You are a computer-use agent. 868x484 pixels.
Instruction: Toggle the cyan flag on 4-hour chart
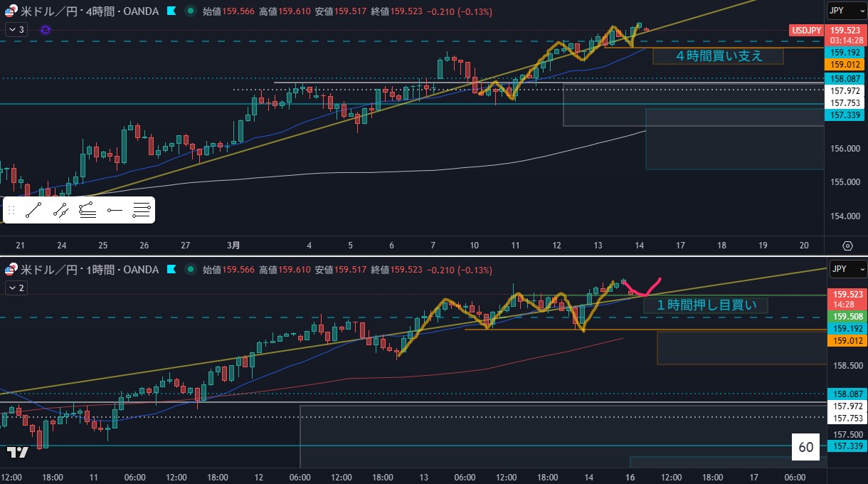(x=171, y=11)
